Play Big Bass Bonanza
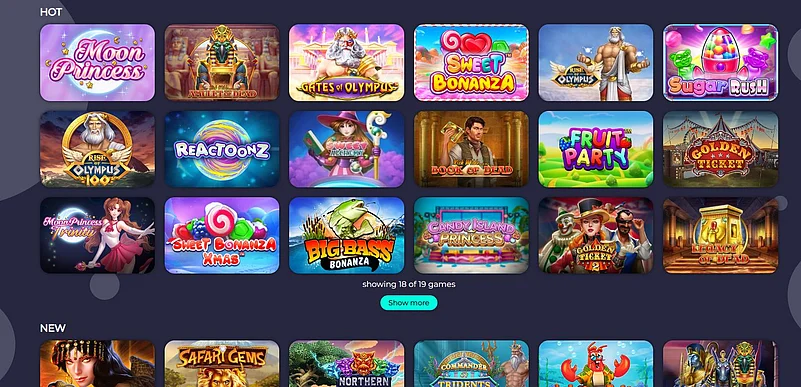This screenshot has height=387, width=801. pos(346,235)
